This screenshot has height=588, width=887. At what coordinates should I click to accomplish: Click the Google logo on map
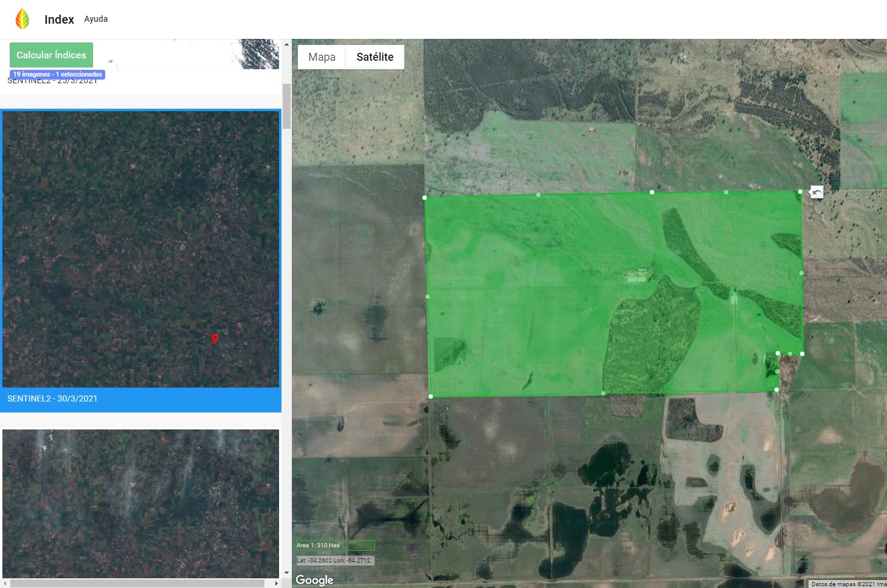314,579
